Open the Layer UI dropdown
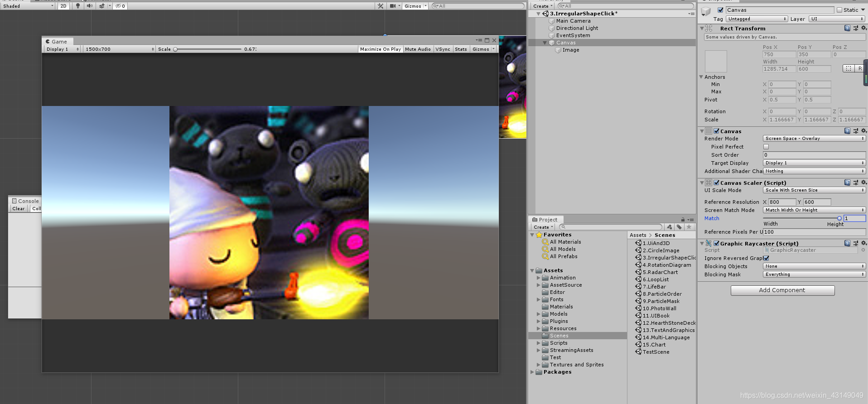Screen dimensions: 868x404 pos(837,19)
